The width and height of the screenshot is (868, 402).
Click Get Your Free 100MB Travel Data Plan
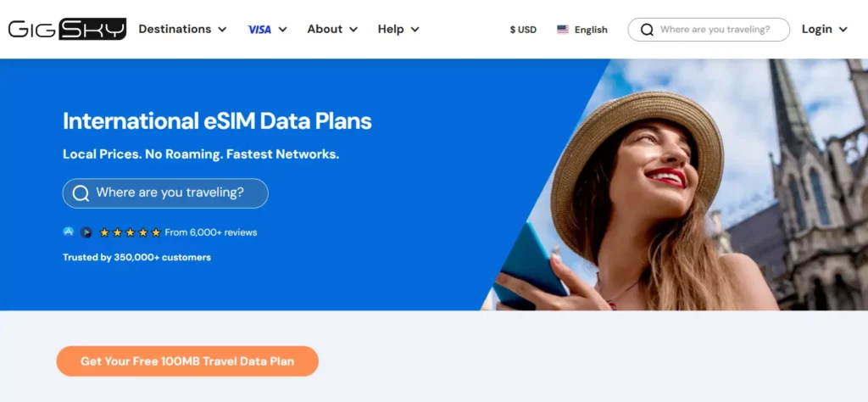187,361
